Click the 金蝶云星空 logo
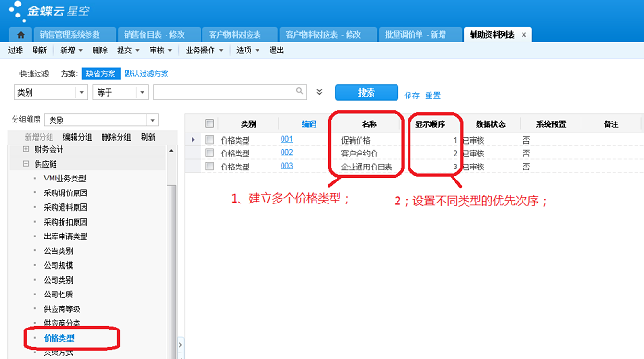644x359 pixels. [50, 11]
